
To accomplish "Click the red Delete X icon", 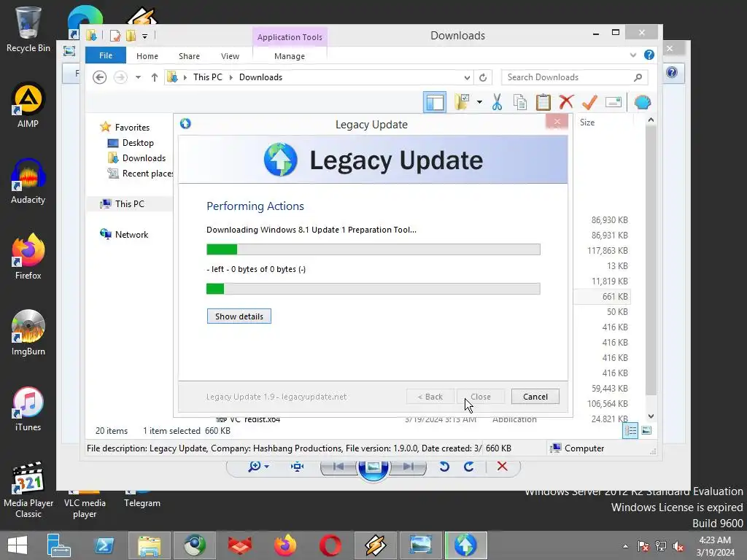I will 566,102.
